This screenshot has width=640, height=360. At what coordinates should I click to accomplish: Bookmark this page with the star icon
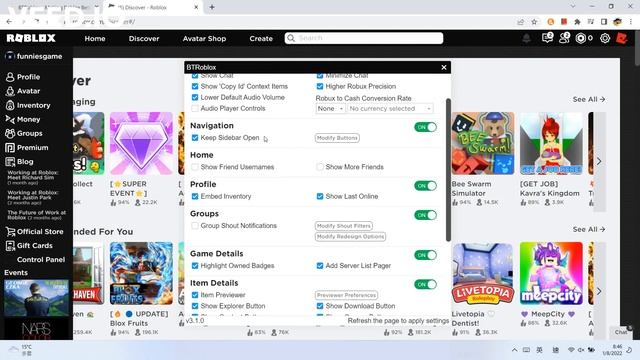coord(534,22)
